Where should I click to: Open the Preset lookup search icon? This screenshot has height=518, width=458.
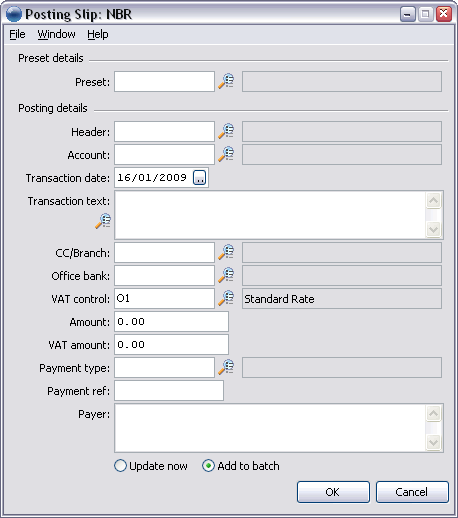(x=226, y=81)
